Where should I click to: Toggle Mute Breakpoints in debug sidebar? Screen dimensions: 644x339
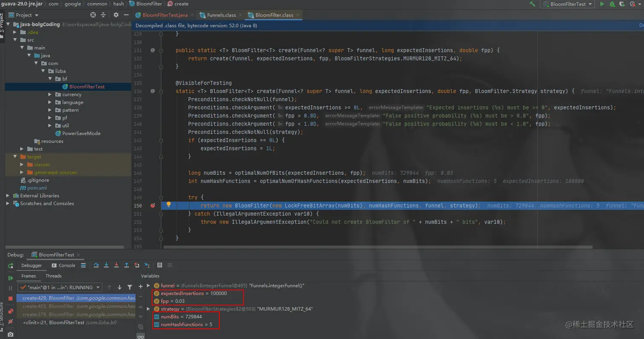click(11, 322)
